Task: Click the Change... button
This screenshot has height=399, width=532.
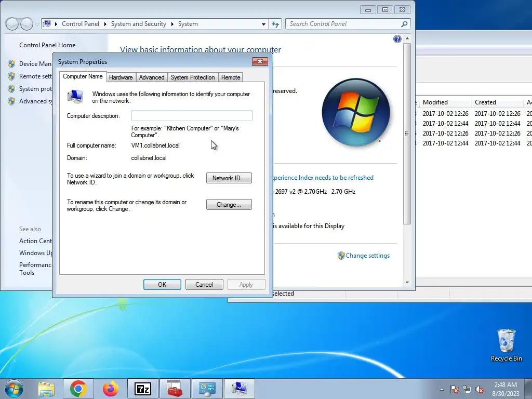Action: click(229, 205)
